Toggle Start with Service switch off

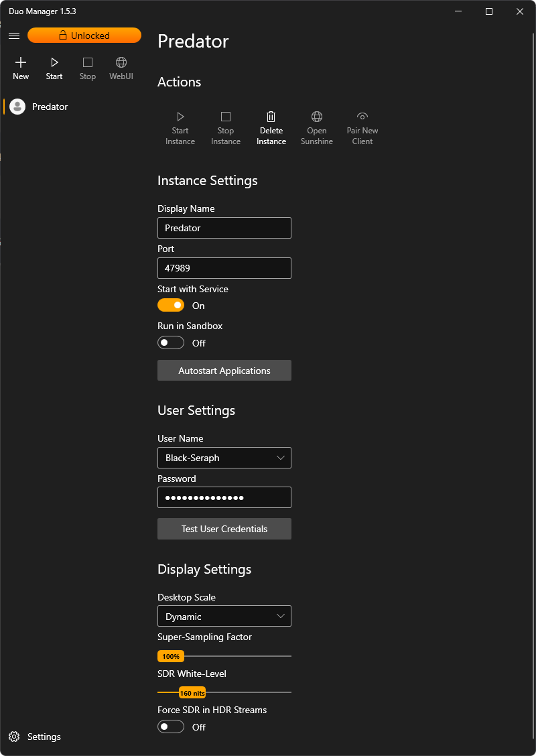(x=171, y=305)
